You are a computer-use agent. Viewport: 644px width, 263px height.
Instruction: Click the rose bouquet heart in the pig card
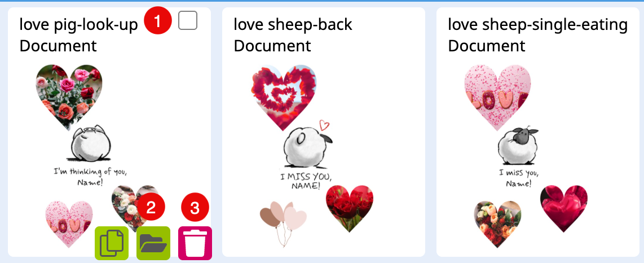coord(69,97)
